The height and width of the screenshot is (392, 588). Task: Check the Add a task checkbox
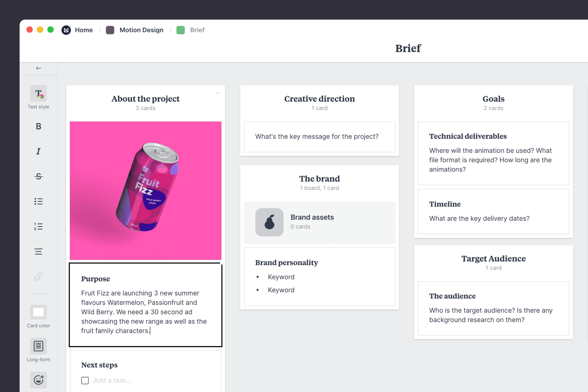point(85,380)
